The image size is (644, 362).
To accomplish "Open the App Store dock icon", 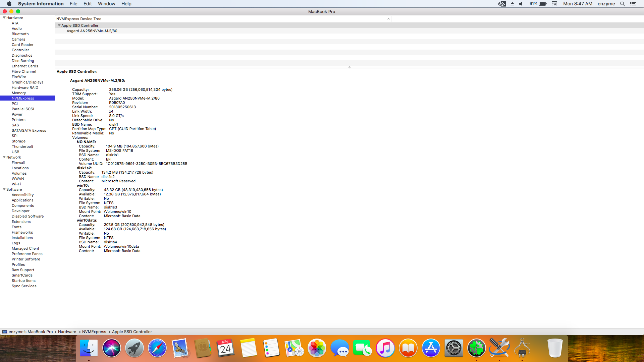I will [x=431, y=348].
